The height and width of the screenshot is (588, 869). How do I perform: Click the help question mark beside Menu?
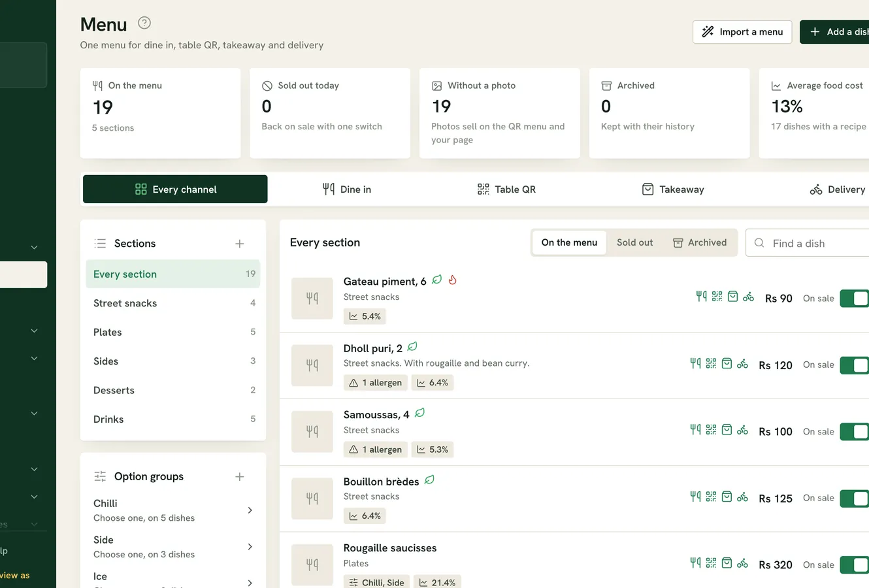pyautogui.click(x=144, y=23)
